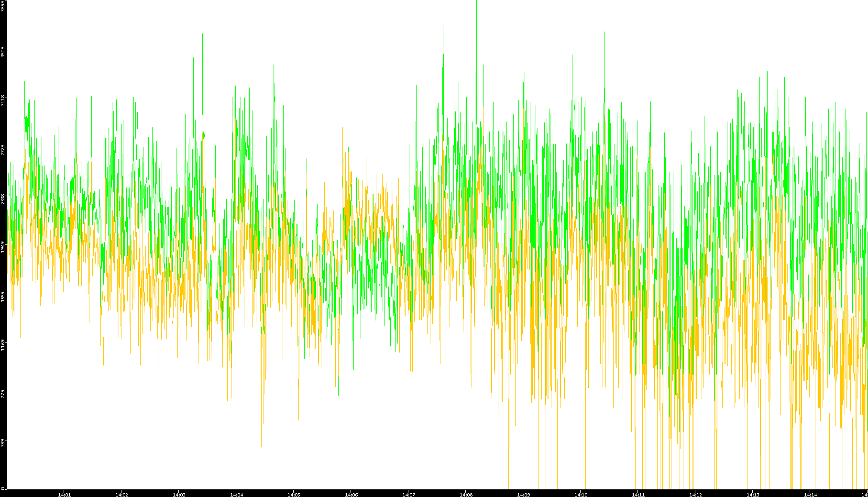
Task: Click the 14:05 time axis label
Action: 294,494
